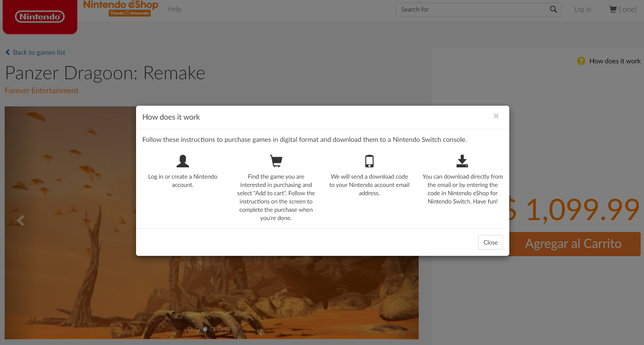Click the download arrow icon

(462, 161)
